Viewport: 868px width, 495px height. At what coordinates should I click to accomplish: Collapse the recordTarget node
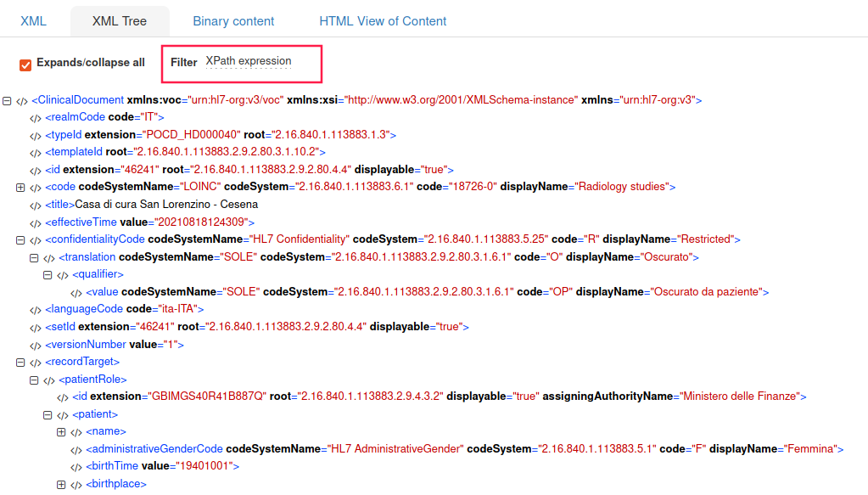[21, 363]
